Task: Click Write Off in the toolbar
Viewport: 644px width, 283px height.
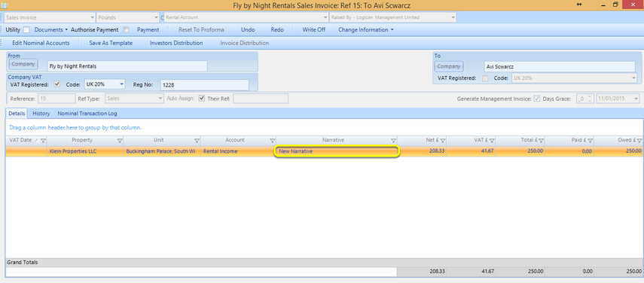Action: click(314, 30)
